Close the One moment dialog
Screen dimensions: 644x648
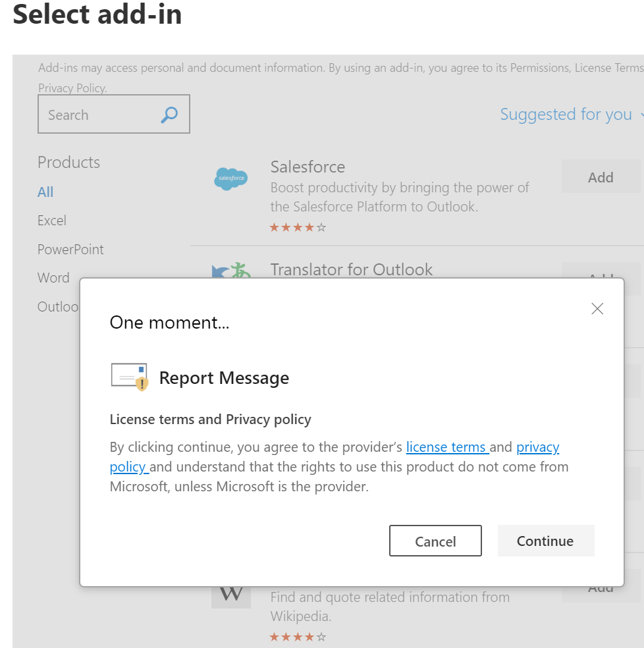click(597, 308)
